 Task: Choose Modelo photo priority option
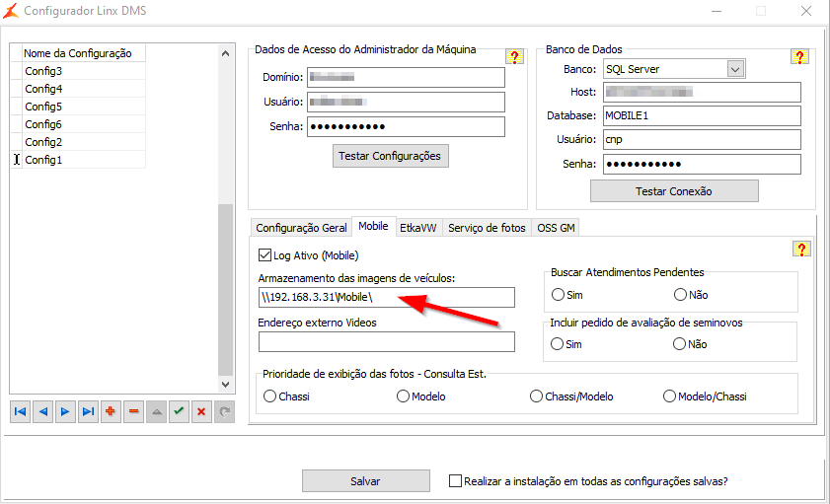[x=403, y=396]
